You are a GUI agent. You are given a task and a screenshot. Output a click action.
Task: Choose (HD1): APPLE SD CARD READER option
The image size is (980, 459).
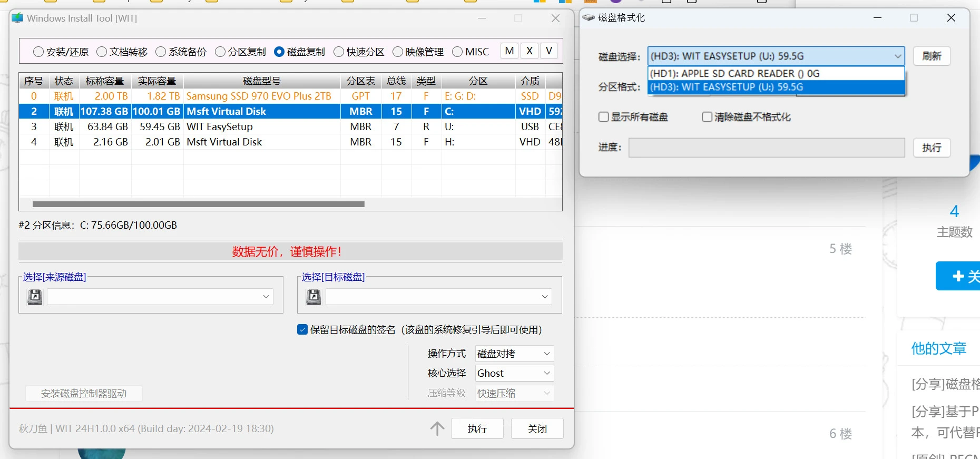pyautogui.click(x=776, y=73)
